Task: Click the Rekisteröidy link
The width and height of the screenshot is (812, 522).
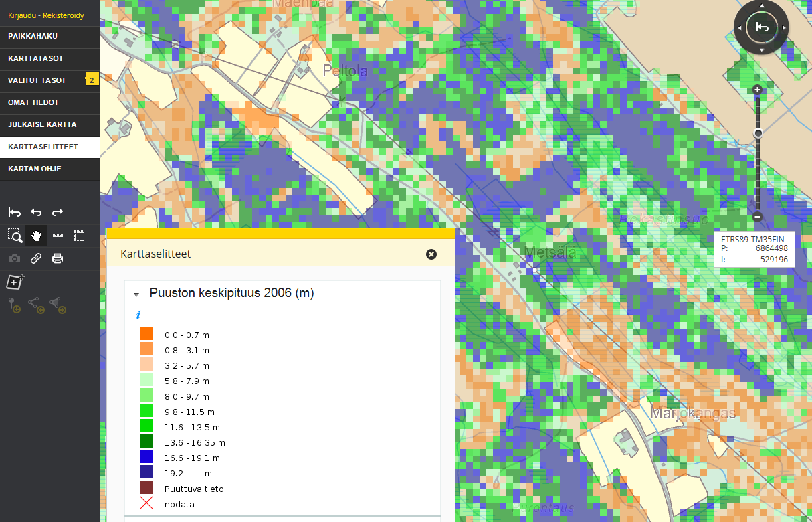Action: pyautogui.click(x=63, y=15)
